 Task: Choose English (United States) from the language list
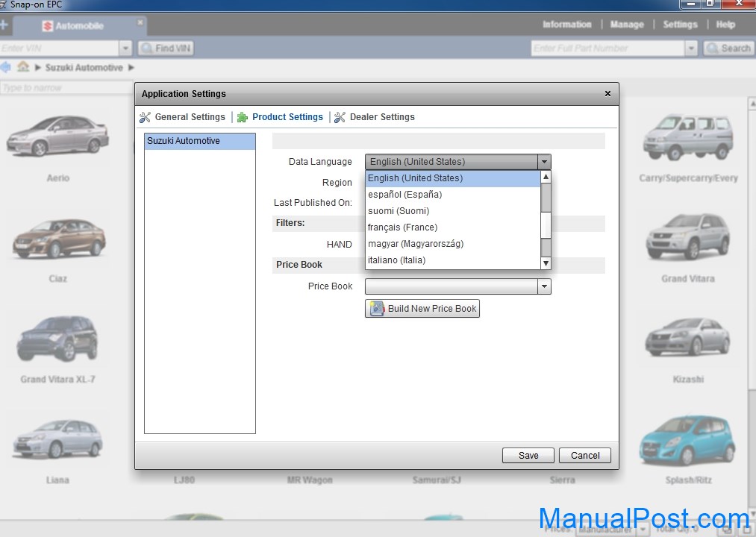[453, 178]
